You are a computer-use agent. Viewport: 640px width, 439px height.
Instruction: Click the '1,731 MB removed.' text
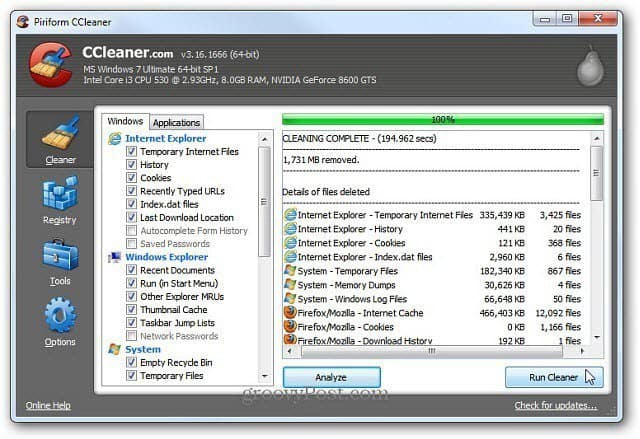point(321,160)
